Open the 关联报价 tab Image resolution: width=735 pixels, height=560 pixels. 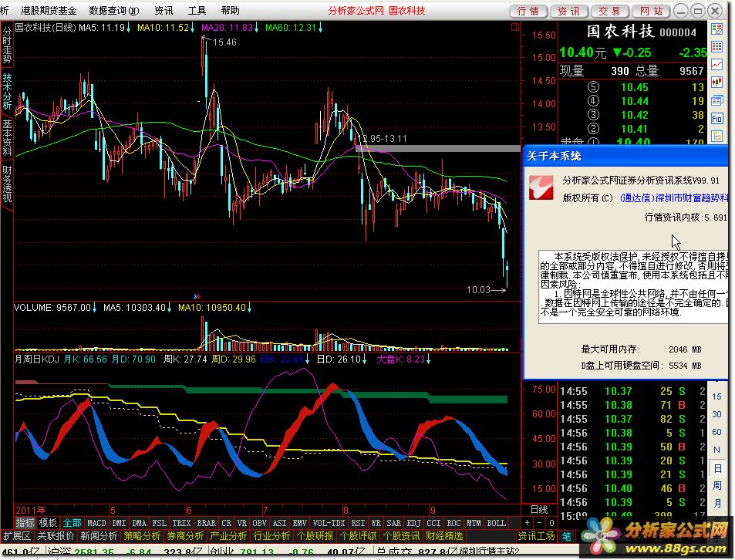56,536
